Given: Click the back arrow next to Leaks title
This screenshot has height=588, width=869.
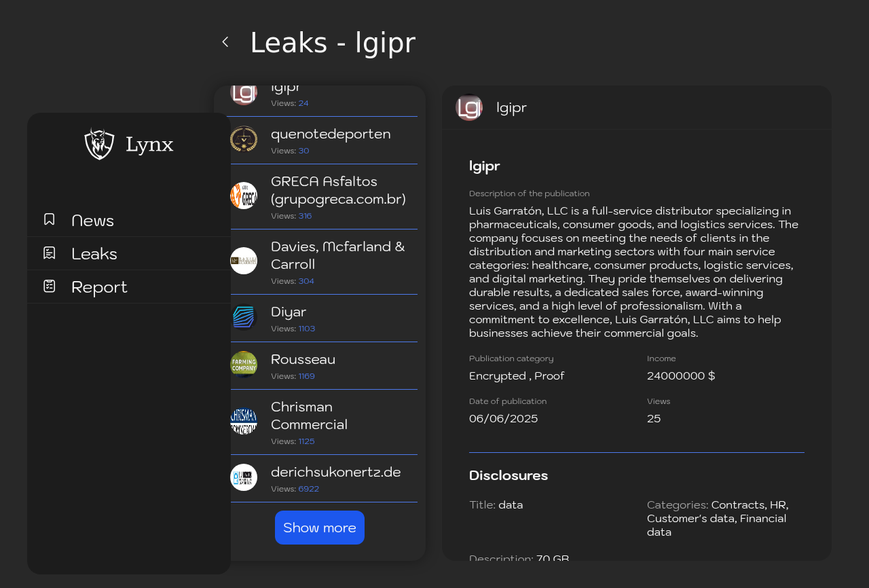Looking at the screenshot, I should click(225, 42).
